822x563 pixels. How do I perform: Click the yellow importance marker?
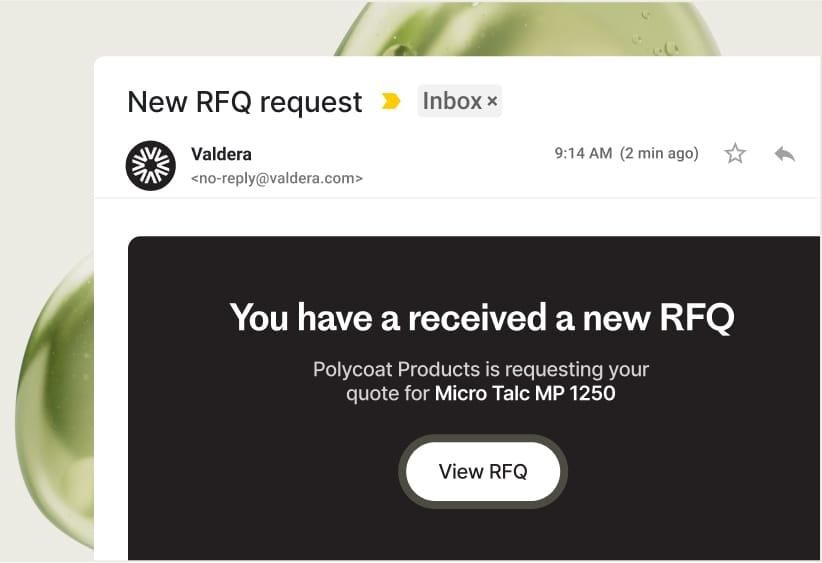click(391, 101)
